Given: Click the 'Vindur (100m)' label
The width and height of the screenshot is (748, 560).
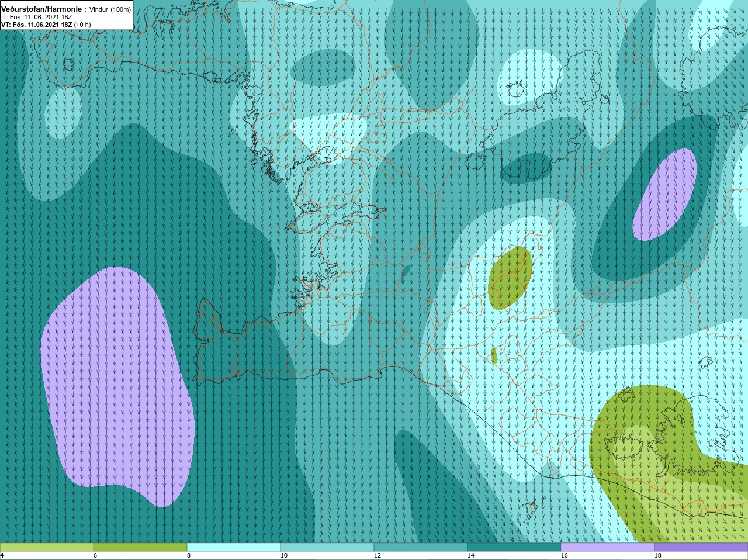Looking at the screenshot, I should [110, 9].
